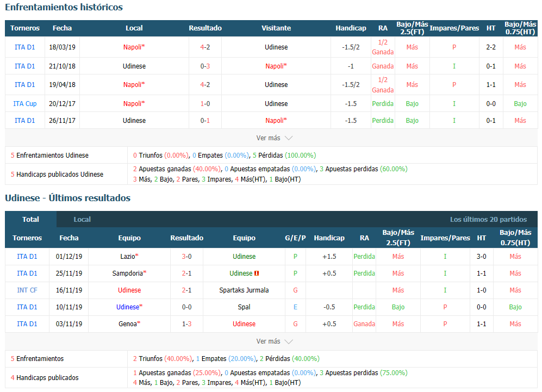
Task: Select the 0-1 result on 26/11/17
Action: click(x=205, y=120)
